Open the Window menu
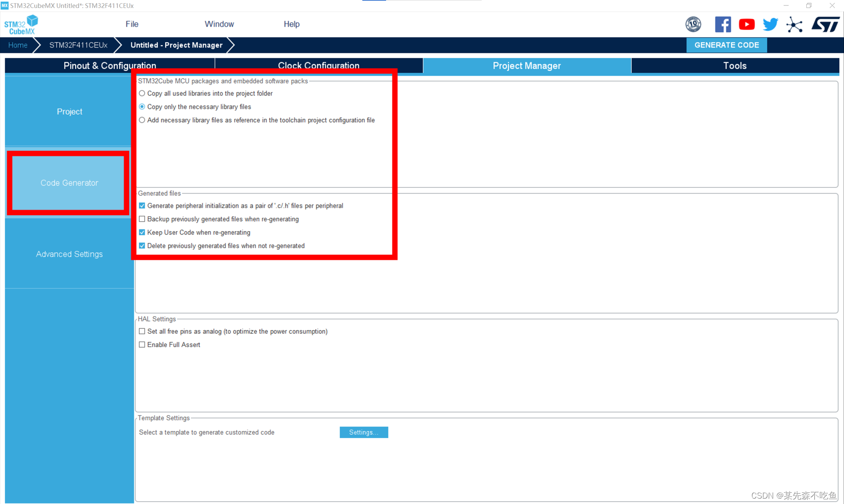The height and width of the screenshot is (504, 844). tap(219, 24)
